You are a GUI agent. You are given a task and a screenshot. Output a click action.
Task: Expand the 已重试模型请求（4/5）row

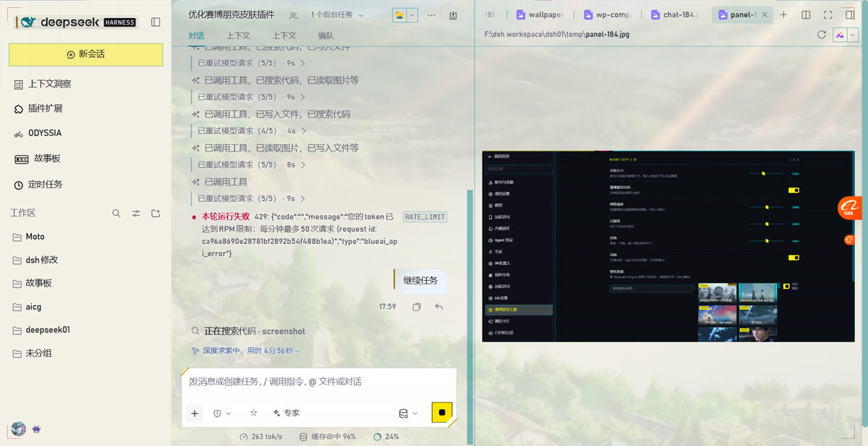coord(251,131)
